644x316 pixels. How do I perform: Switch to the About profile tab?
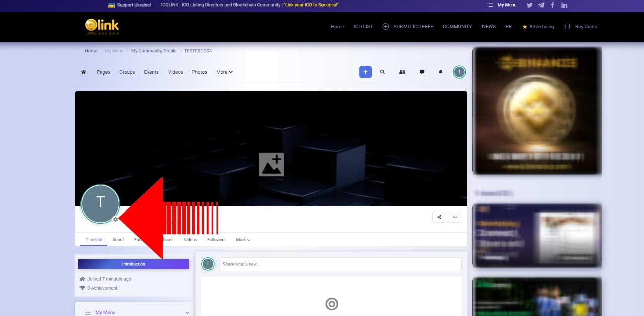click(118, 240)
